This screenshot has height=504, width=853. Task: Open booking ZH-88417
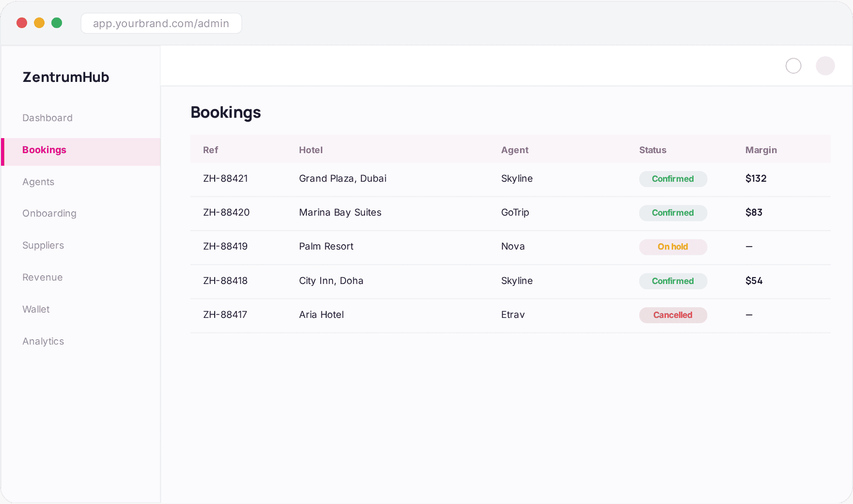click(225, 315)
